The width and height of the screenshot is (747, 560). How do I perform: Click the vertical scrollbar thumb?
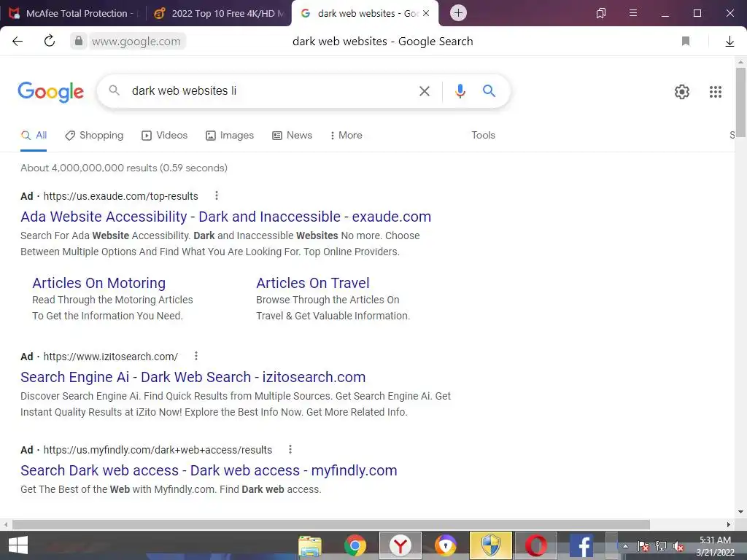[x=740, y=102]
